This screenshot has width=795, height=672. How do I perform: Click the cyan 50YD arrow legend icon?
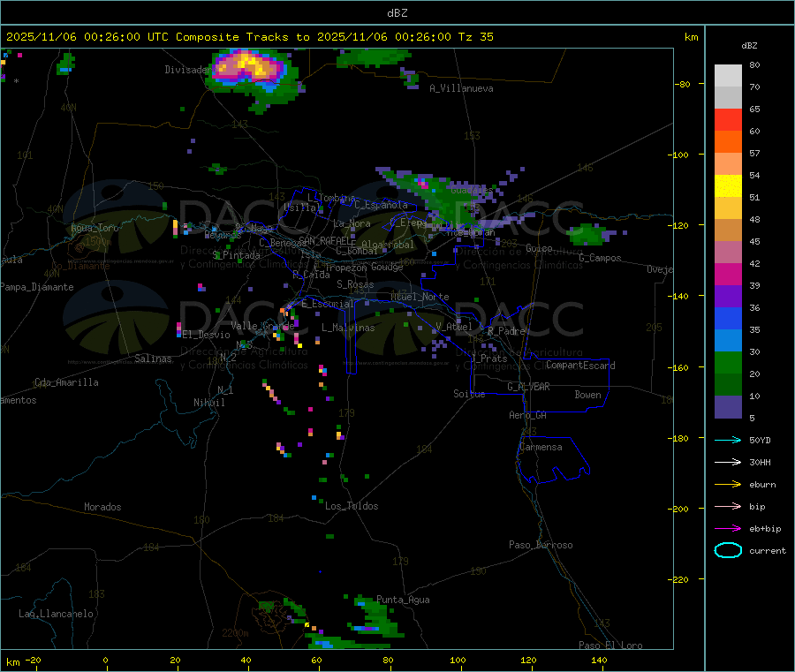pos(728,440)
